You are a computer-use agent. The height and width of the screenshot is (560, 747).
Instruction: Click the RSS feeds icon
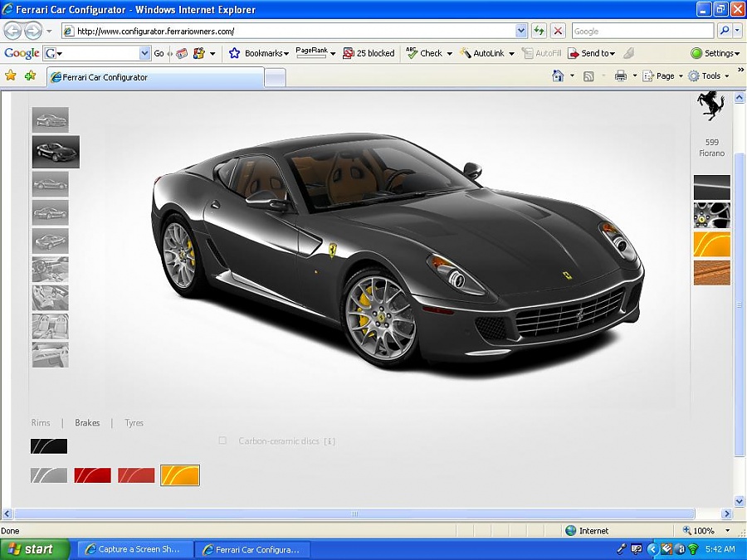(588, 76)
